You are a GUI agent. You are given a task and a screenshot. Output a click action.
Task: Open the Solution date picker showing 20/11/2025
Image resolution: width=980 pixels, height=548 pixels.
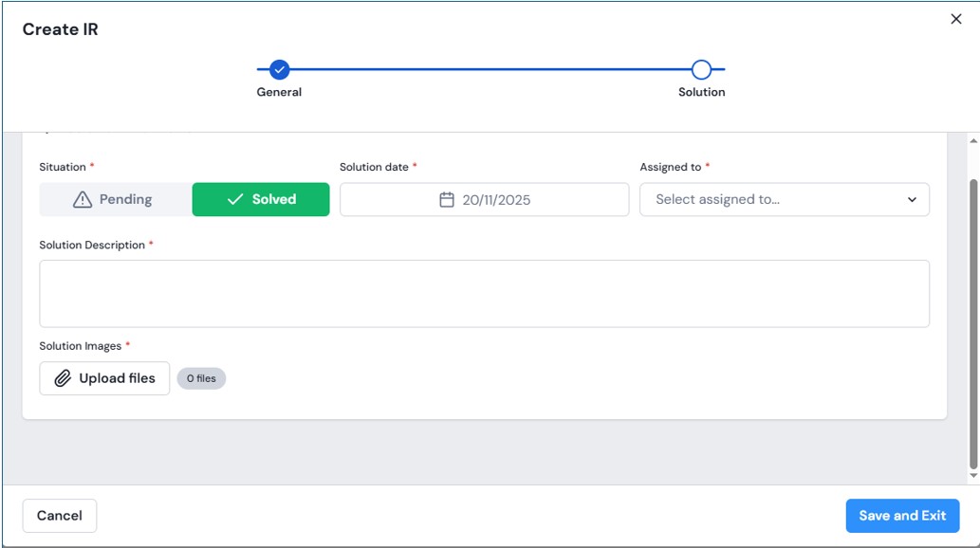coord(484,200)
